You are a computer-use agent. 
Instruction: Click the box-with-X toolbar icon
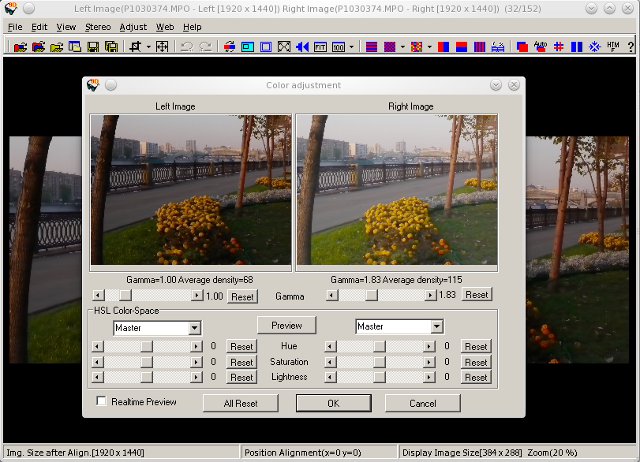coord(284,47)
